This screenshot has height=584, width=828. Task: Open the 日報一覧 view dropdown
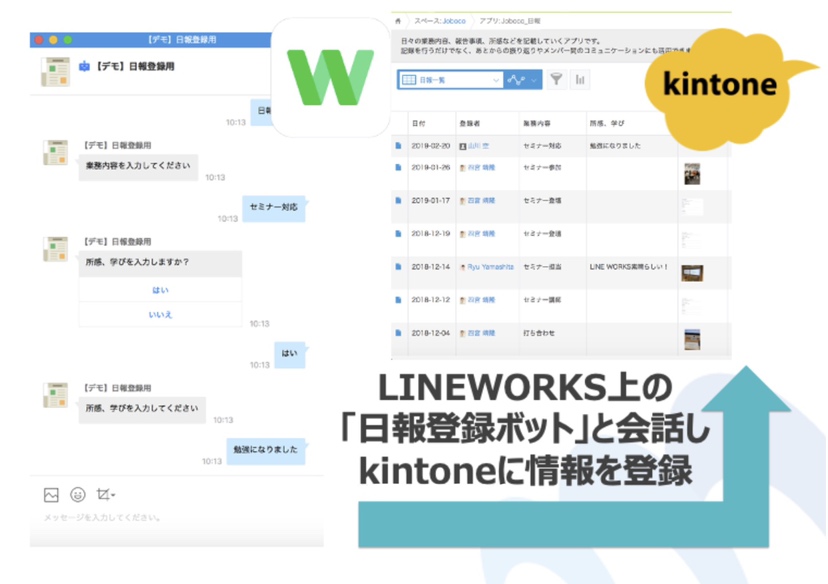click(450, 80)
